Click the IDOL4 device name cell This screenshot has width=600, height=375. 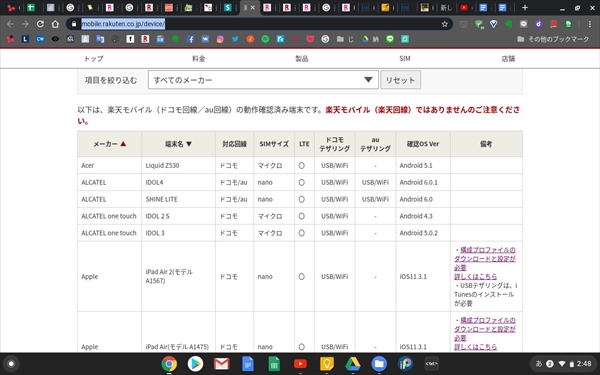[178, 182]
